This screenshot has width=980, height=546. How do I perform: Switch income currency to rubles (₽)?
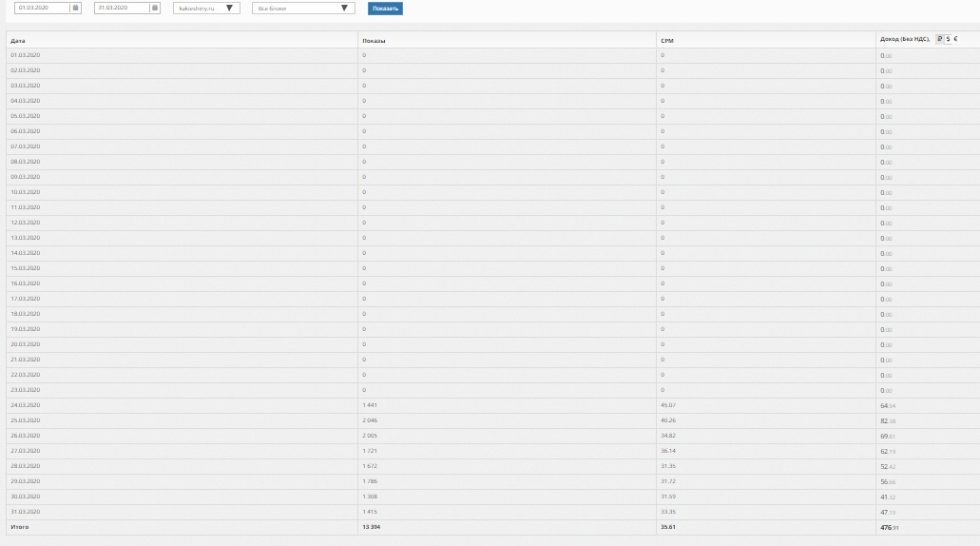[x=939, y=39]
